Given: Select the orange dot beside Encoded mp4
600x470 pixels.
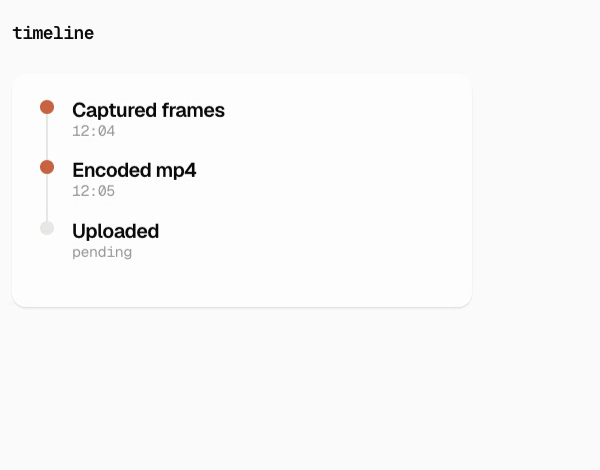Looking at the screenshot, I should tap(47, 167).
